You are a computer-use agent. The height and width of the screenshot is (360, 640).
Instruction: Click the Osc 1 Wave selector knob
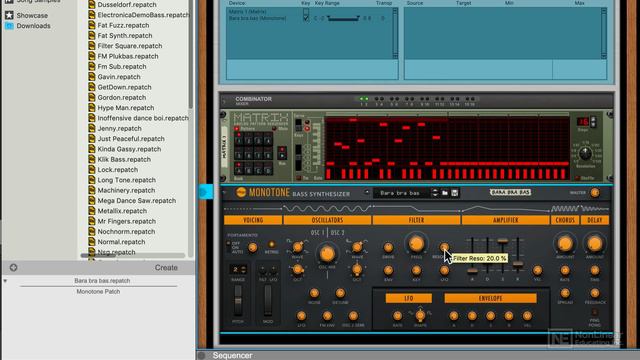pyautogui.click(x=298, y=247)
